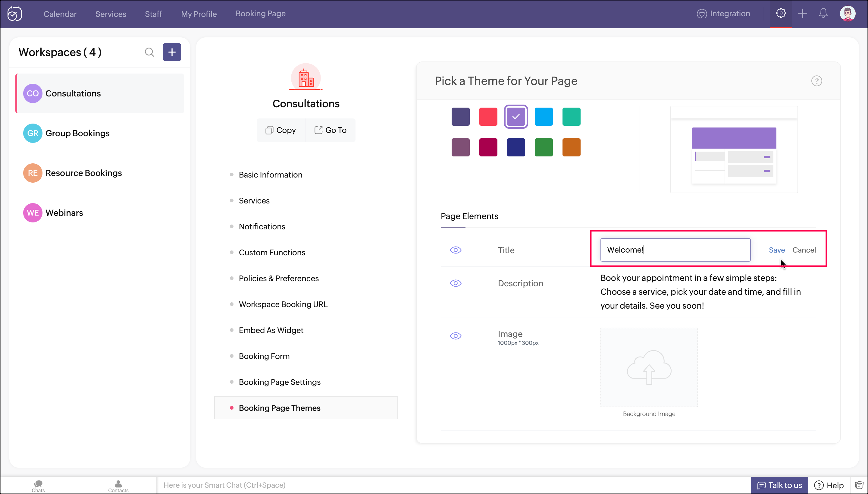Open Booking Page Settings section
The height and width of the screenshot is (494, 868).
click(279, 382)
